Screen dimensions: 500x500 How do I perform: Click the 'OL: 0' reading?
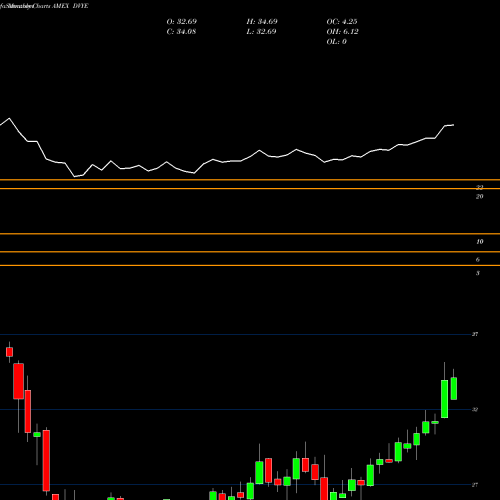tap(337, 42)
